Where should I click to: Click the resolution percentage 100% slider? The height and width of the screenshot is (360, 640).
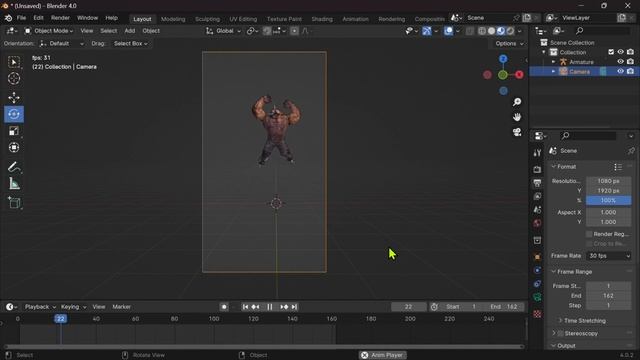tap(609, 200)
